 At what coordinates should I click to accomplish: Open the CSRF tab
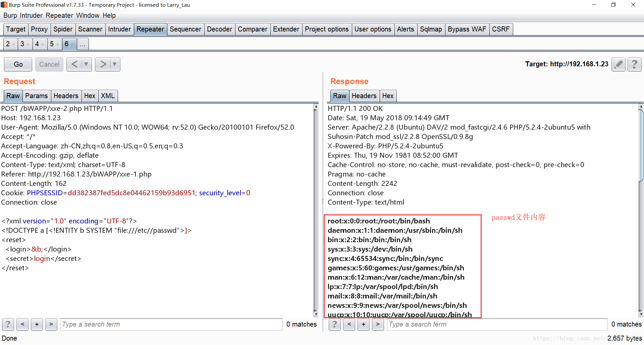501,29
